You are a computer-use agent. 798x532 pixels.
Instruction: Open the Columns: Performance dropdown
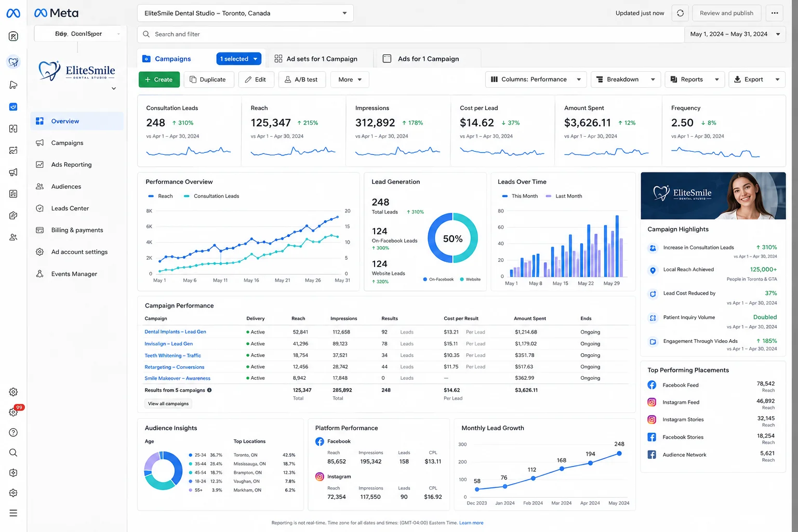pos(536,79)
